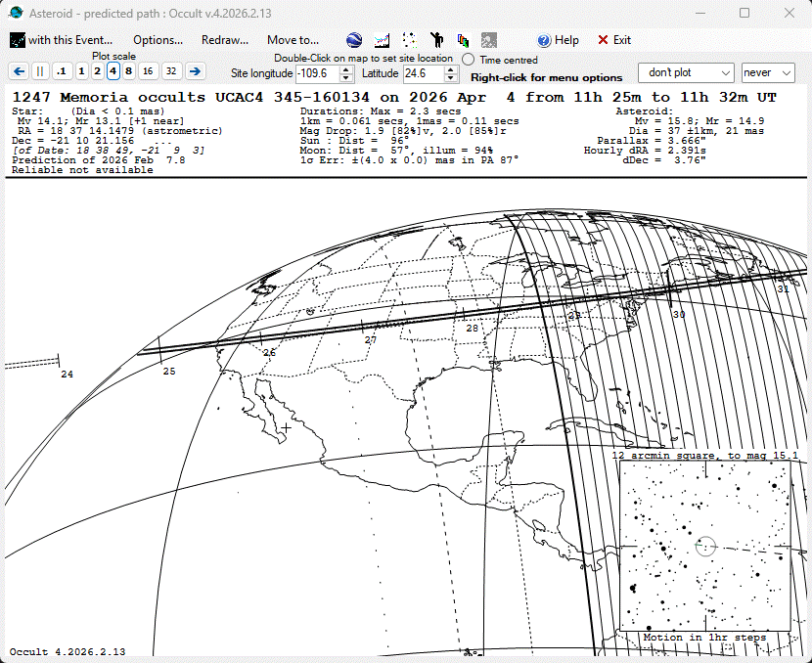
Task: Open the light curve chart icon
Action: tap(383, 40)
